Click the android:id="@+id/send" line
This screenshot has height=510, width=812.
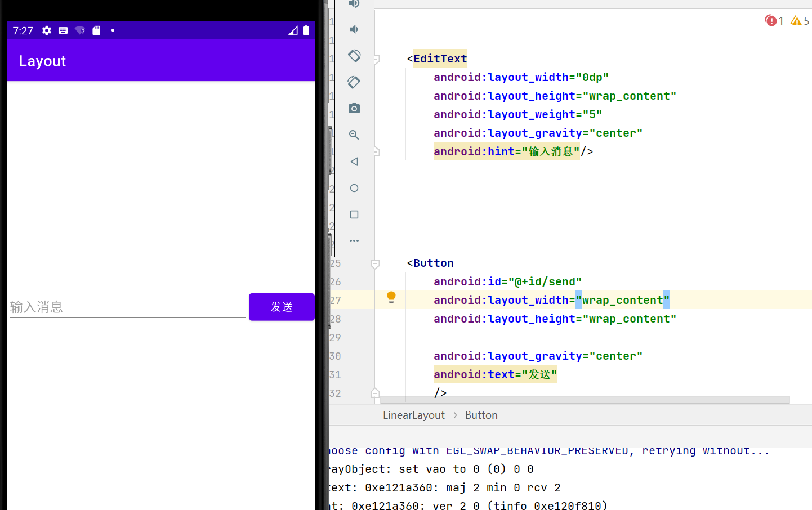coord(508,281)
